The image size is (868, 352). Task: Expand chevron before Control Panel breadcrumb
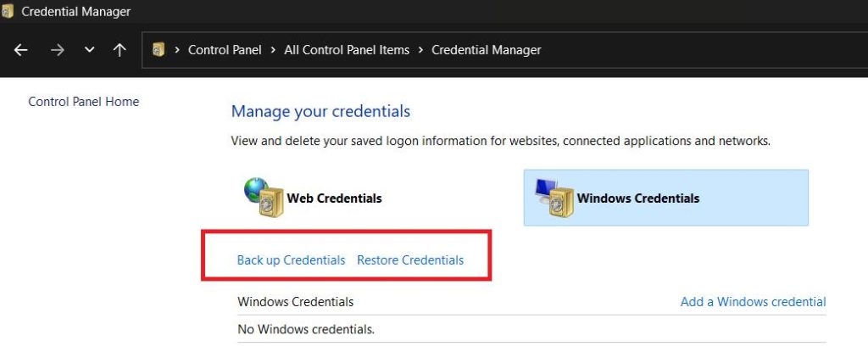tap(177, 50)
